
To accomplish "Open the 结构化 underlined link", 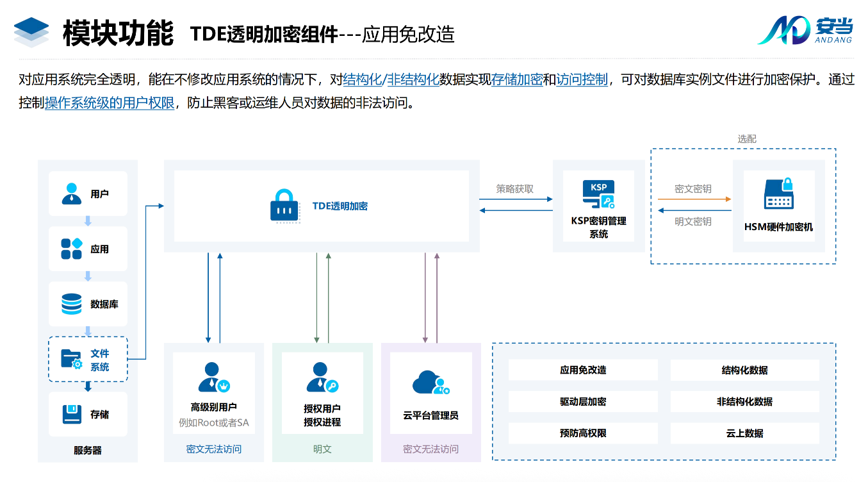I will click(x=362, y=80).
